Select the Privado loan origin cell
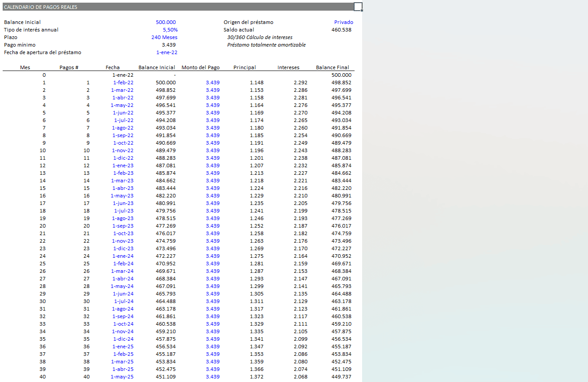This screenshot has height=382, width=588. pos(343,22)
